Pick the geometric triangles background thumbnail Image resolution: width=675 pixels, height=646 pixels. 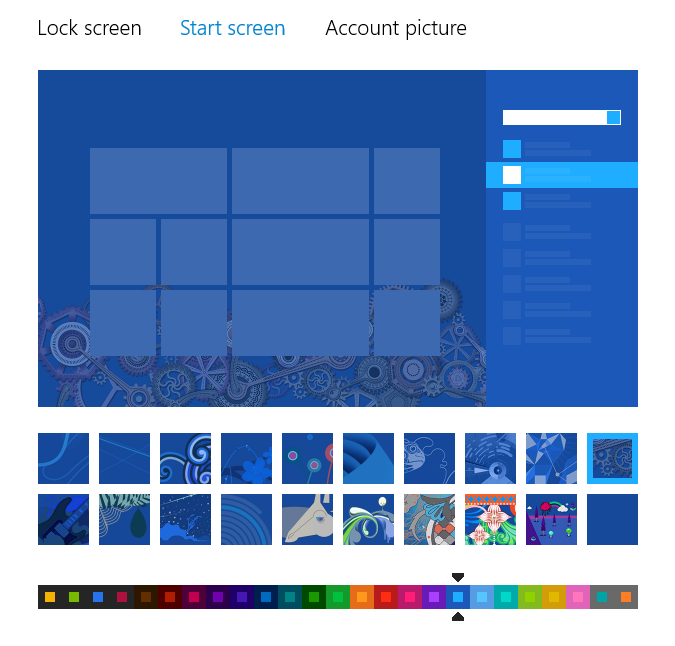click(551, 458)
